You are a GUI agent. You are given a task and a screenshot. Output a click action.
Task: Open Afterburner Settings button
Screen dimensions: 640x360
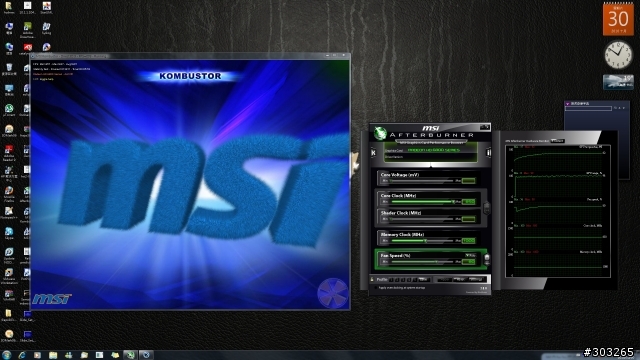coord(476,280)
